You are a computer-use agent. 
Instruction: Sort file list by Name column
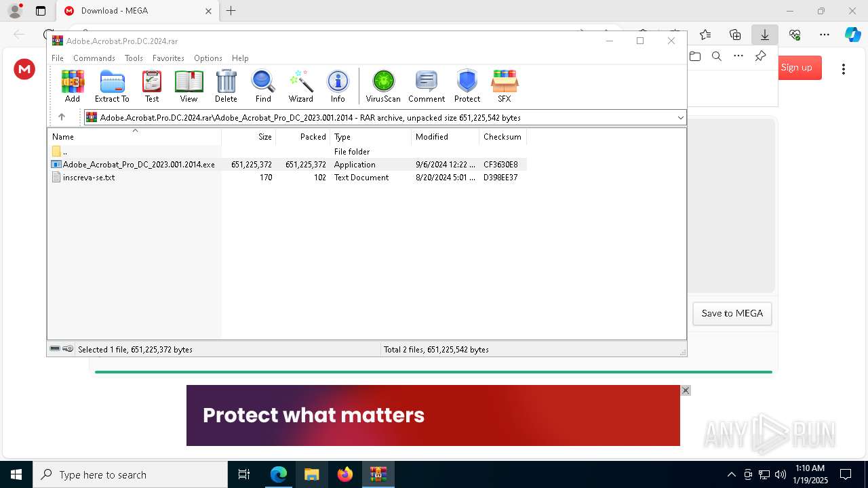click(134, 137)
